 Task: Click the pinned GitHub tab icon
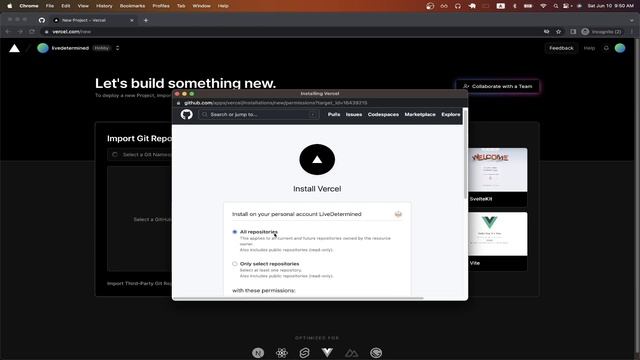[x=42, y=20]
